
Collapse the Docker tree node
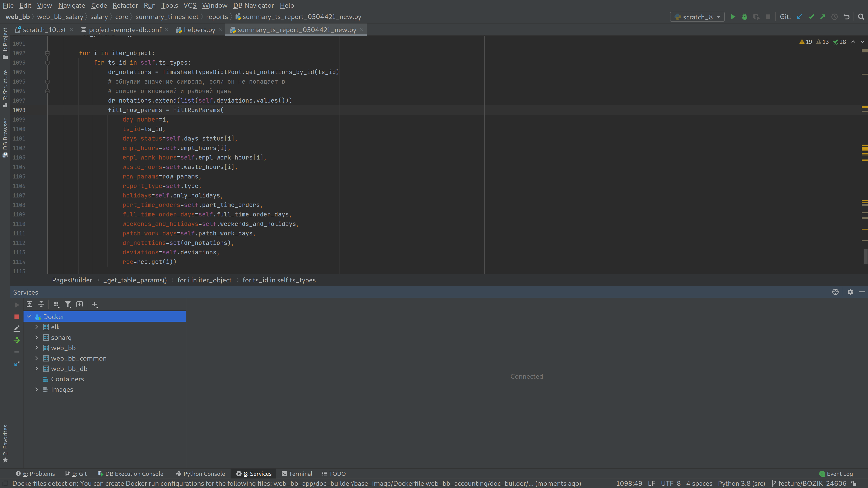pos(29,317)
